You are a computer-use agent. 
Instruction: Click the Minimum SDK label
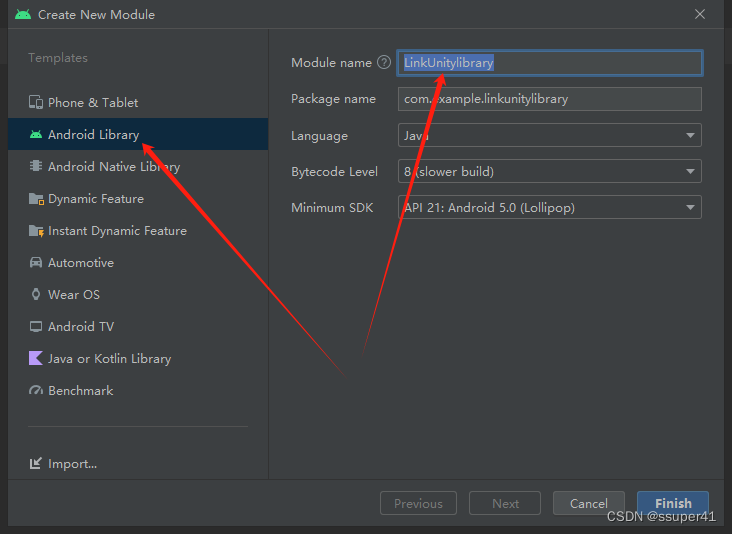tap(332, 208)
